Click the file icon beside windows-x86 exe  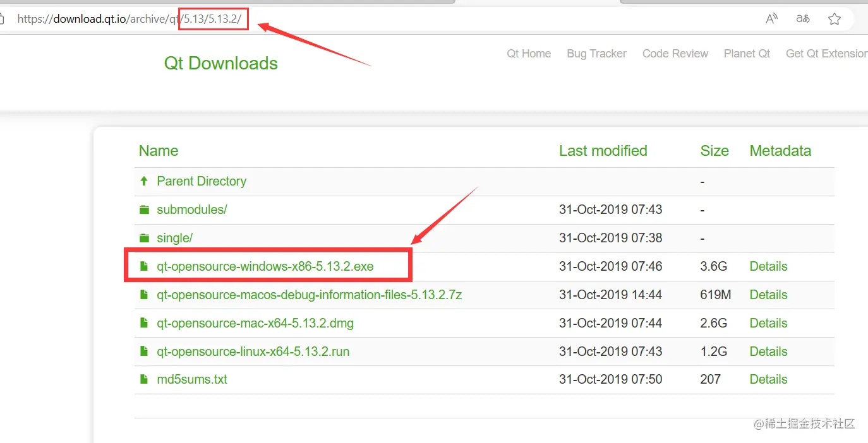[144, 266]
